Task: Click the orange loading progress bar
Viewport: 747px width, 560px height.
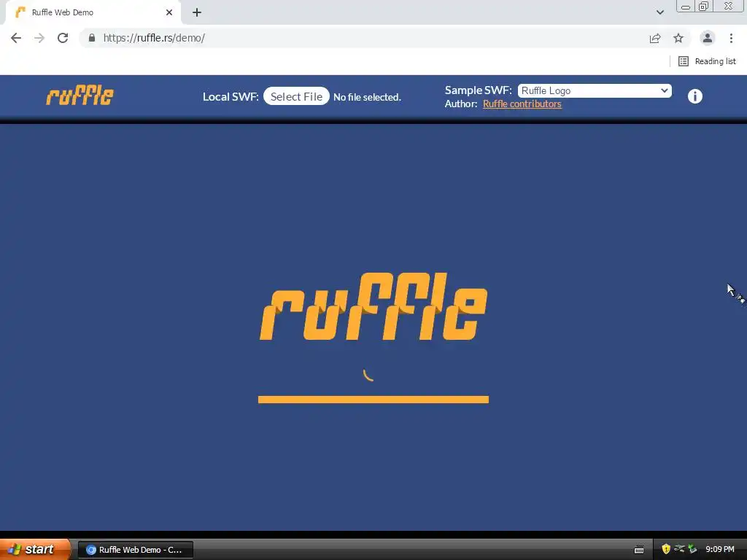Action: point(373,400)
